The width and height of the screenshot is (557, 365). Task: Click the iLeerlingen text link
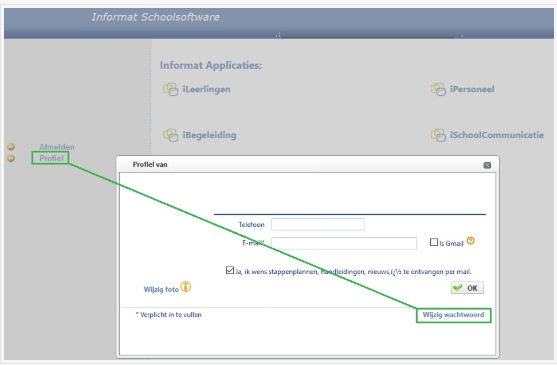tap(206, 89)
